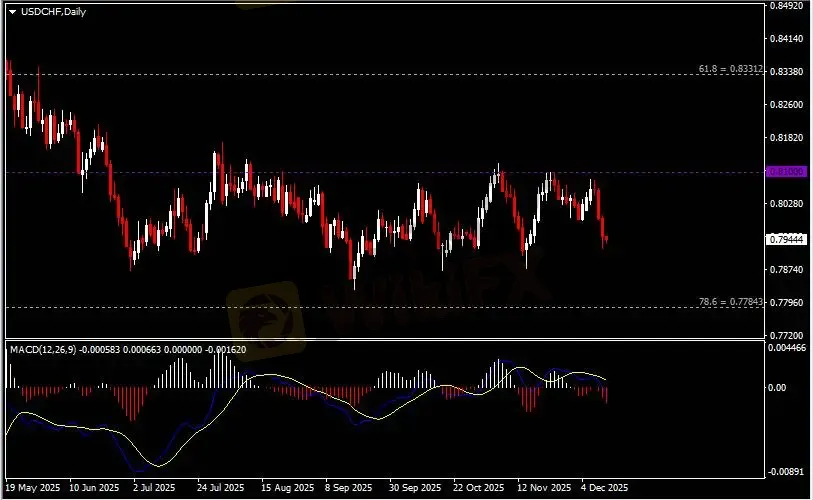Image resolution: width=813 pixels, height=500 pixels.
Task: Select the USDCHF,Daily chart title
Action: (49, 10)
